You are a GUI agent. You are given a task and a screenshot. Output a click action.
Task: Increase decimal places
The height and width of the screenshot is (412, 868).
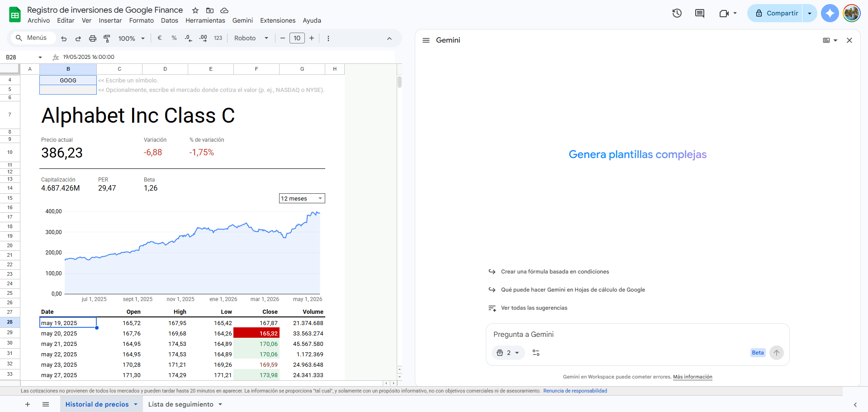[x=203, y=38]
